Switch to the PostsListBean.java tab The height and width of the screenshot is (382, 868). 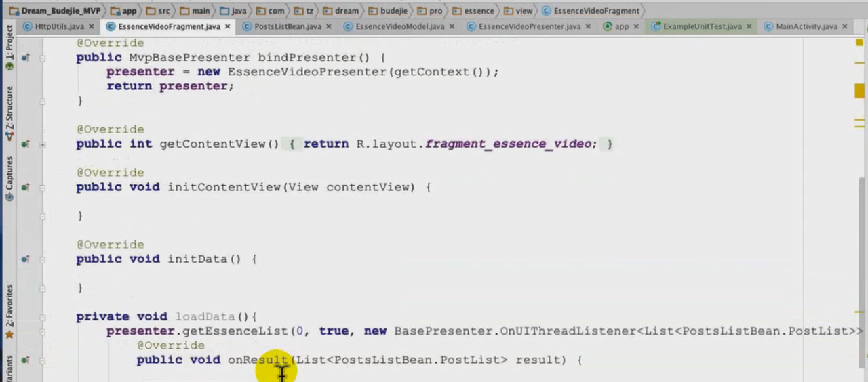pos(288,26)
